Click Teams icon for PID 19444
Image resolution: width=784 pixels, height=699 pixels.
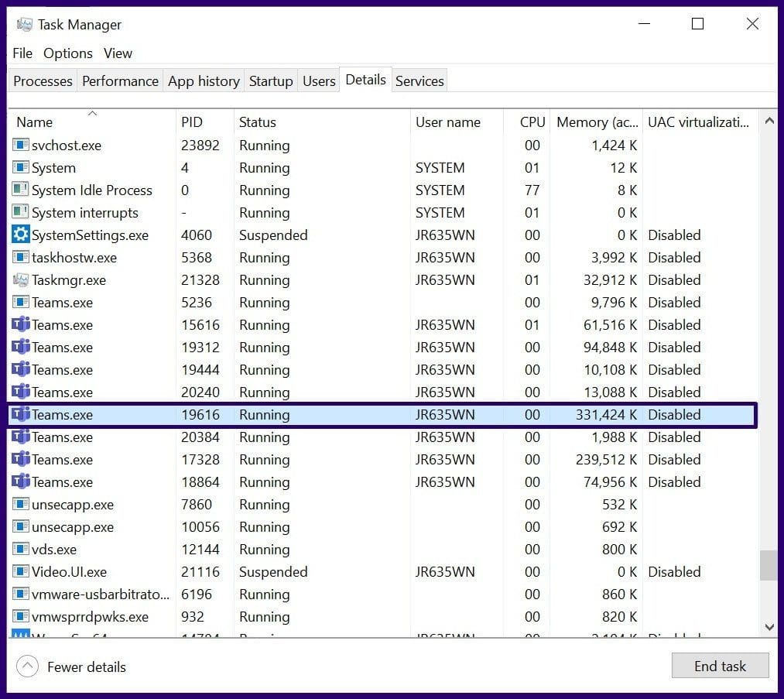pyautogui.click(x=20, y=369)
